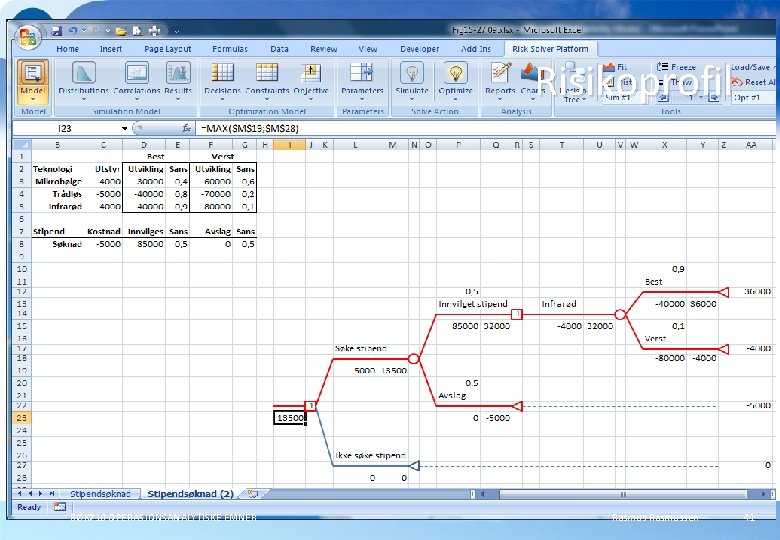
Task: Select row 23 header
Action: 21,418
